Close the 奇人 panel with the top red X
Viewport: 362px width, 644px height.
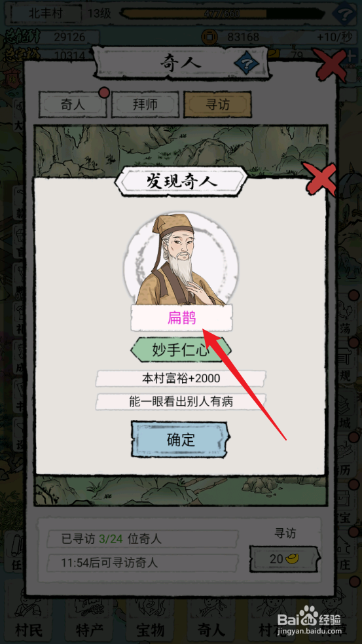(329, 65)
